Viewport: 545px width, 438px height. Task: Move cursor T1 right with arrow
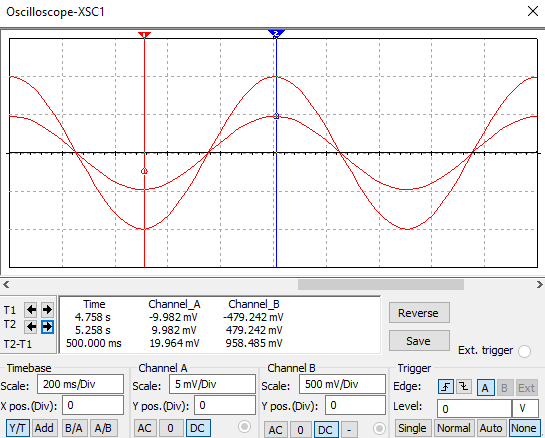click(47, 309)
